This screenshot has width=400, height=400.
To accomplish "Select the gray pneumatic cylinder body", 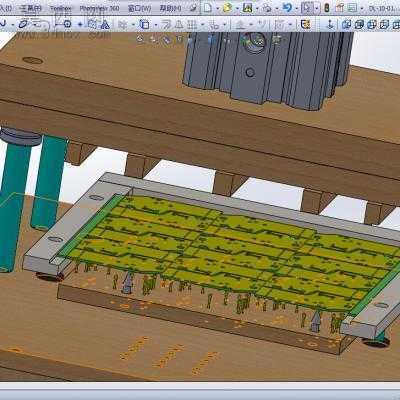I will [x=267, y=70].
